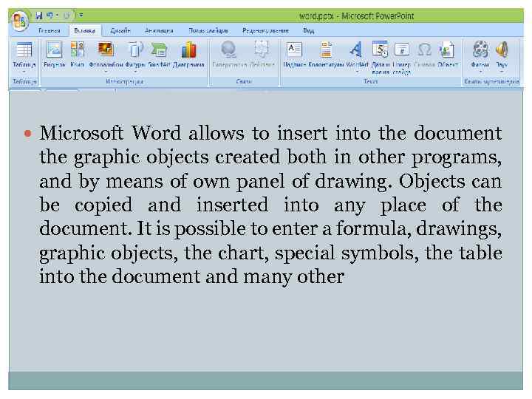Click the words "Microsoft Word" in the slide

(x=110, y=133)
